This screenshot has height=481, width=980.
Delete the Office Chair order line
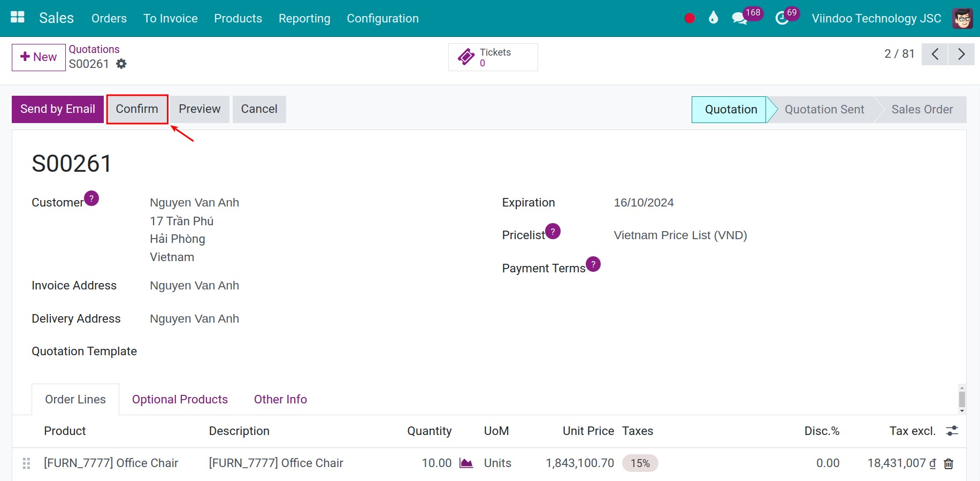(948, 464)
